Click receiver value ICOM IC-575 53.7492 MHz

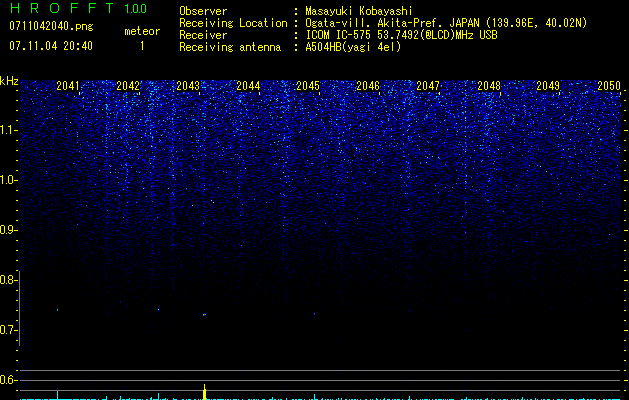(x=401, y=35)
